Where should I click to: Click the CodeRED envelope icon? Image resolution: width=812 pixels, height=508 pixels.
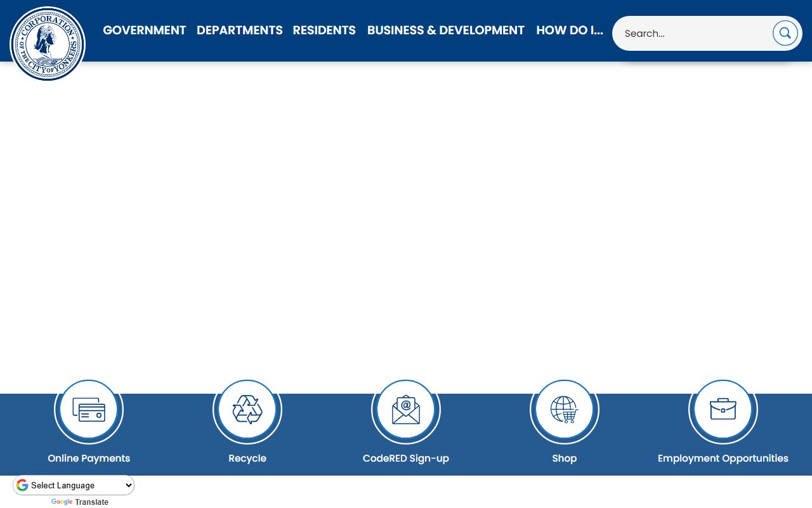[x=406, y=410]
